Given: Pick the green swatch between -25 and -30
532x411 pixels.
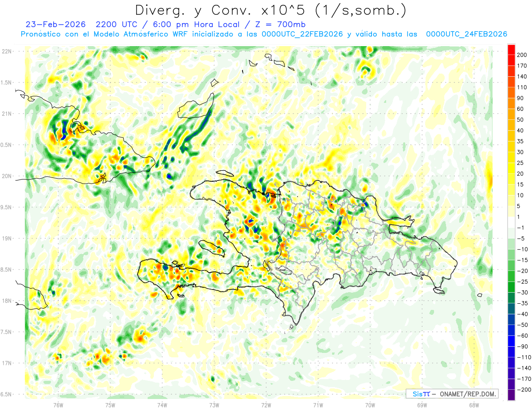Looking at the screenshot, I should tap(511, 287).
